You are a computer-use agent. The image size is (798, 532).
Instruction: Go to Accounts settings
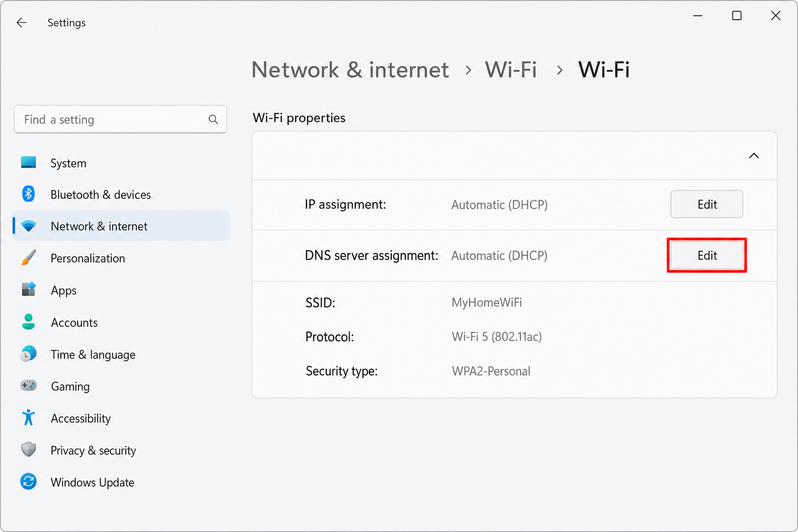click(x=122, y=323)
